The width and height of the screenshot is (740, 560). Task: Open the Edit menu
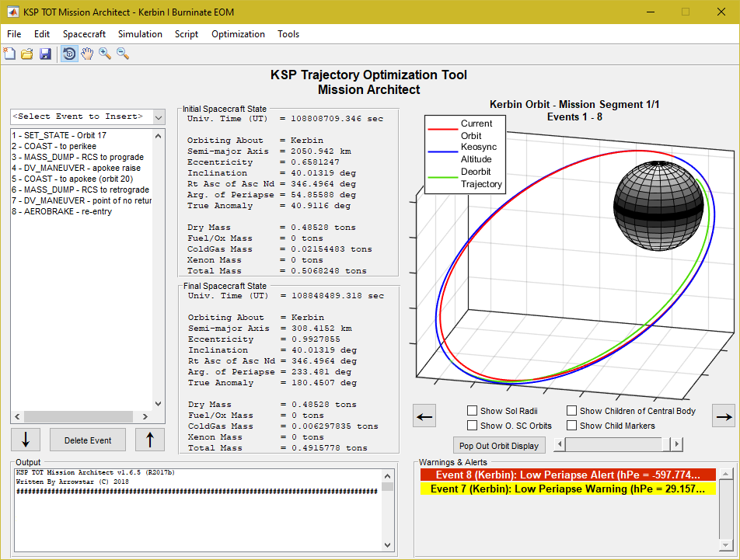(41, 34)
